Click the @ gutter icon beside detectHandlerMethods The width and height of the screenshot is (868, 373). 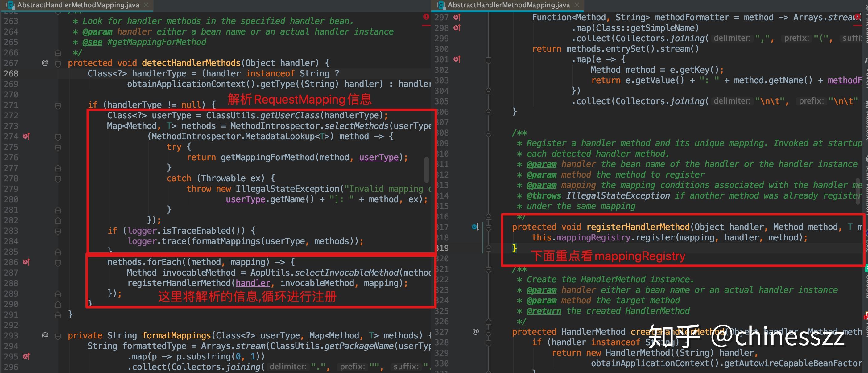45,63
